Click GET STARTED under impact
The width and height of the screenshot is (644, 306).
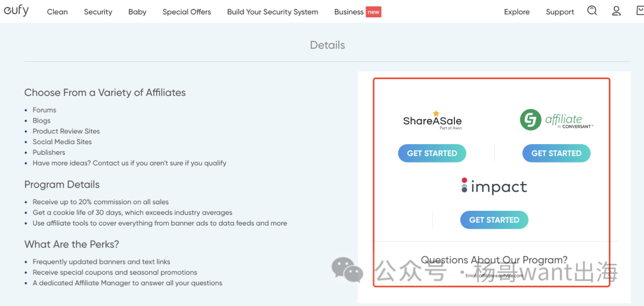coord(494,220)
